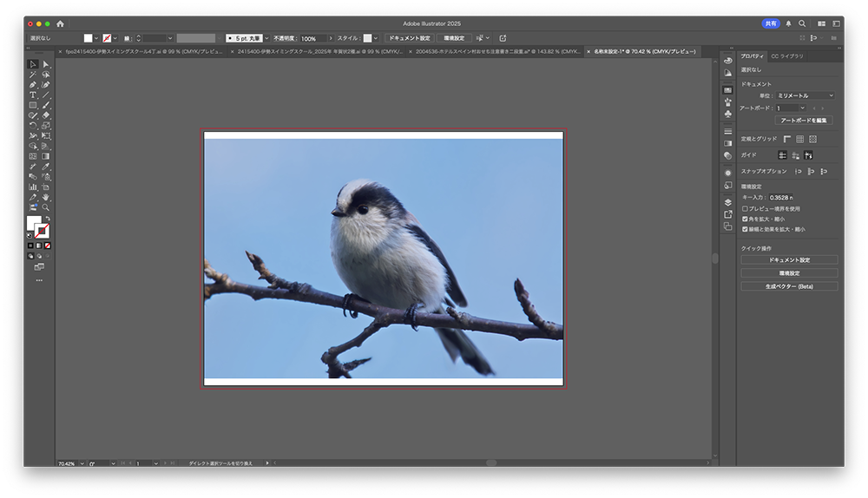Click the blue 共有 share button

[771, 23]
